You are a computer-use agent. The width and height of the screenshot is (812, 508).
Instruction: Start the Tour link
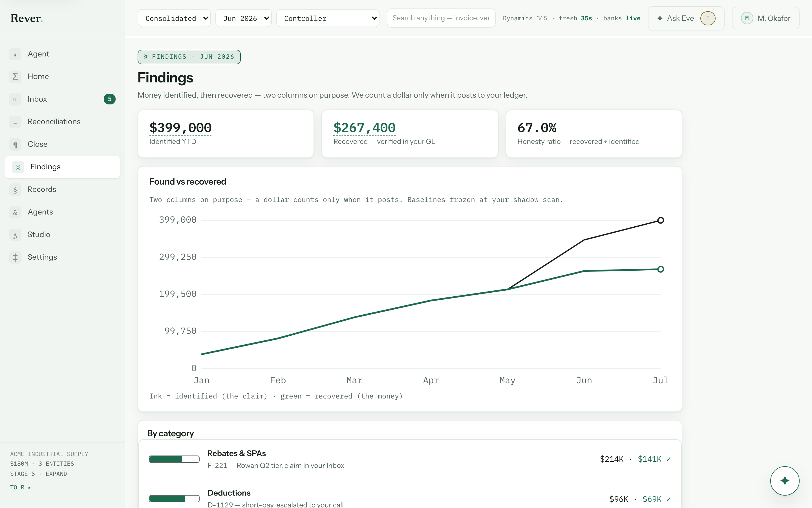coord(21,487)
